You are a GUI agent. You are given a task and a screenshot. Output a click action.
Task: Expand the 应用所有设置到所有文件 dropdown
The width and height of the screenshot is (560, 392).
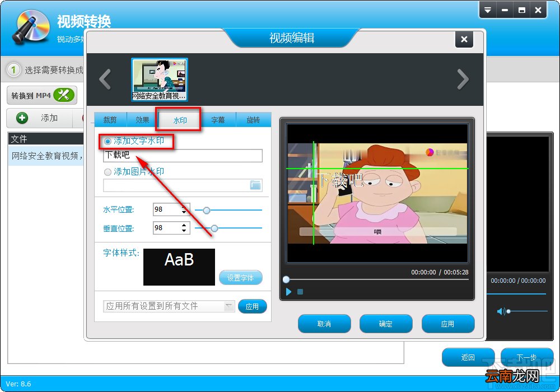tap(228, 306)
